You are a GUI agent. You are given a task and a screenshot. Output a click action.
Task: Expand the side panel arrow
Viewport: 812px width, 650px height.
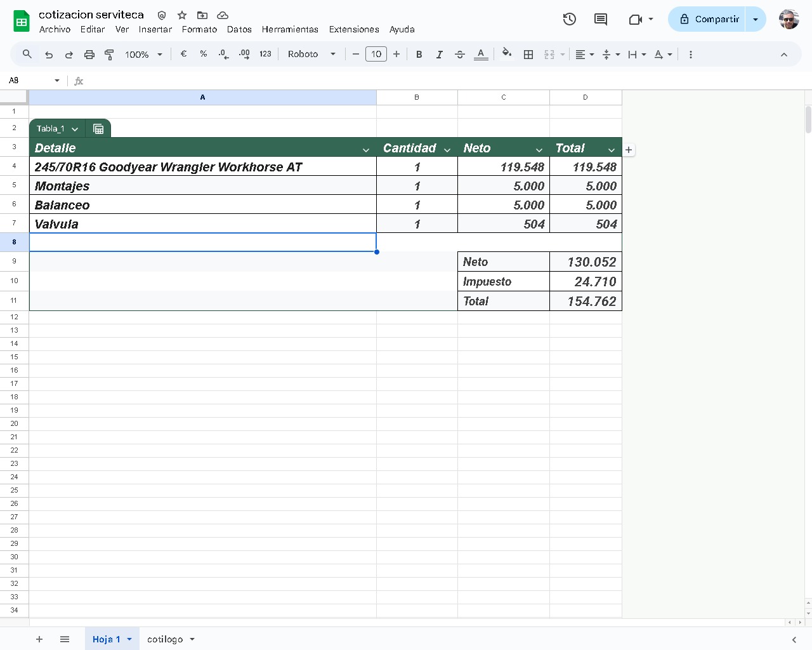click(794, 639)
